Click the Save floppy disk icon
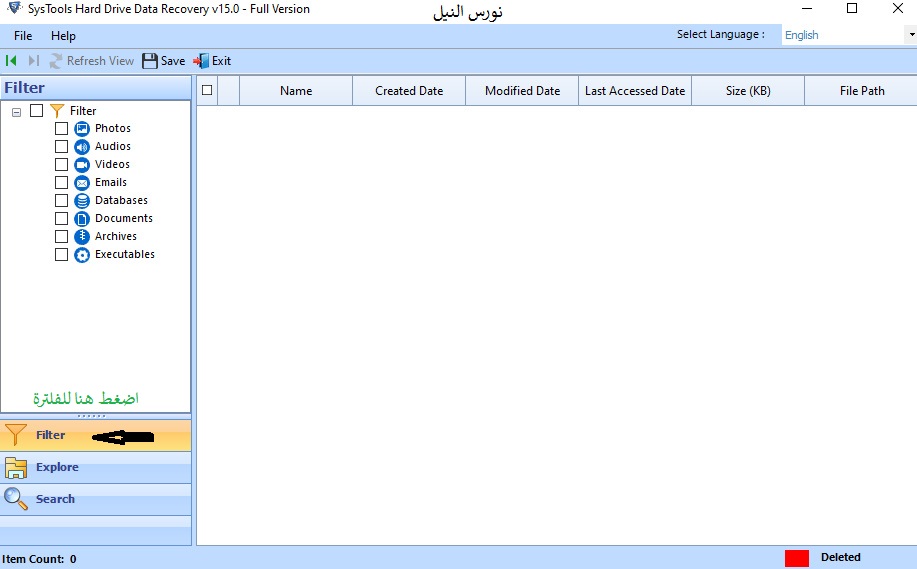This screenshot has height=569, width=917. tap(150, 61)
